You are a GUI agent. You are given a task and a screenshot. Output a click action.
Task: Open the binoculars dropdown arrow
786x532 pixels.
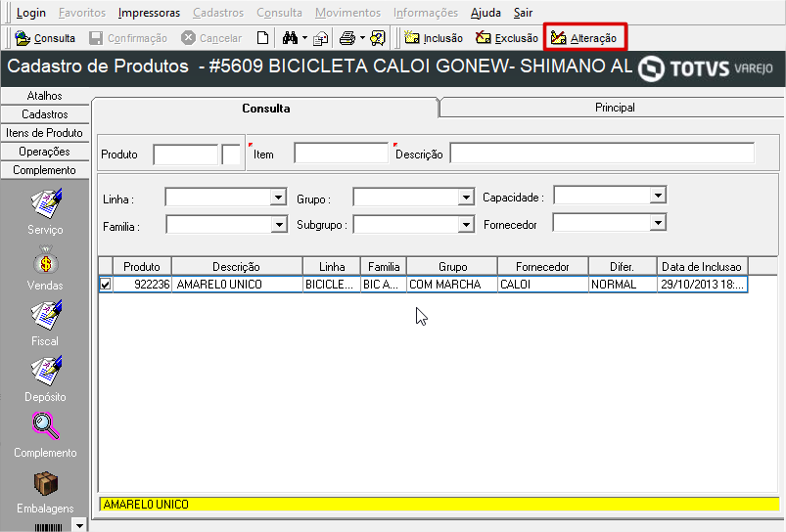304,38
